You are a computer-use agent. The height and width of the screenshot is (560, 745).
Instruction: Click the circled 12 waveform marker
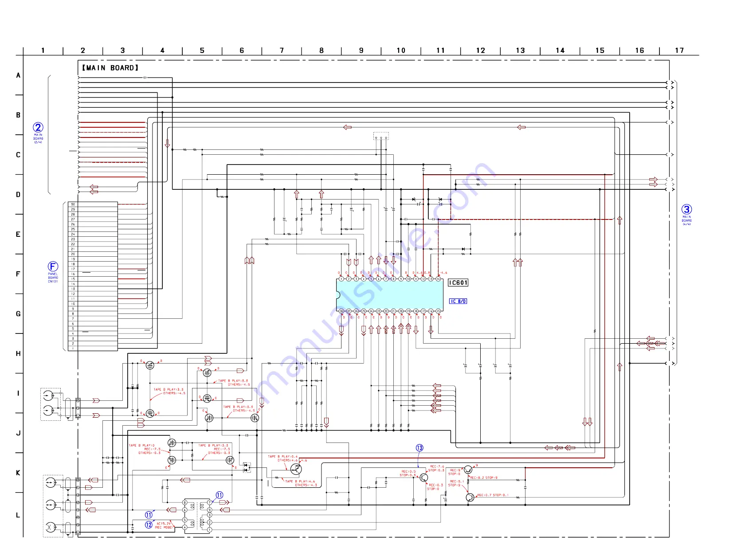point(149,525)
